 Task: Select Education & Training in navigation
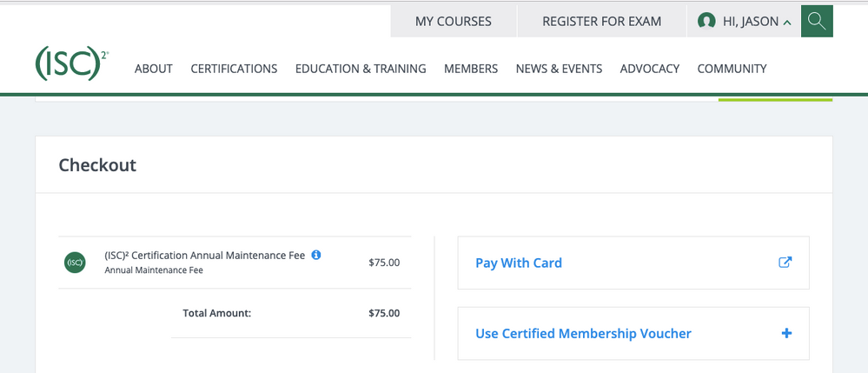[x=361, y=69]
